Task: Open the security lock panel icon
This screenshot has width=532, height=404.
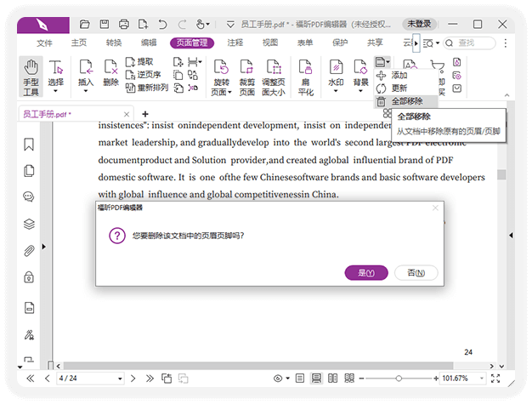Action: pyautogui.click(x=29, y=277)
